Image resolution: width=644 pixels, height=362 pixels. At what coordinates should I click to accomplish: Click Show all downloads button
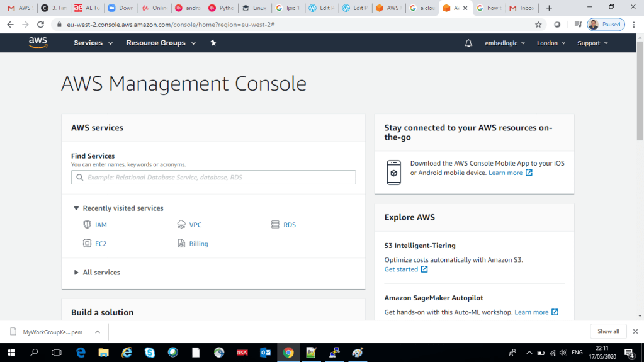[608, 331]
